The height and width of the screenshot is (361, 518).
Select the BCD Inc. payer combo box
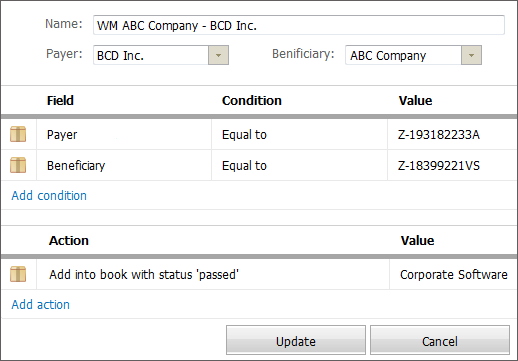click(161, 55)
